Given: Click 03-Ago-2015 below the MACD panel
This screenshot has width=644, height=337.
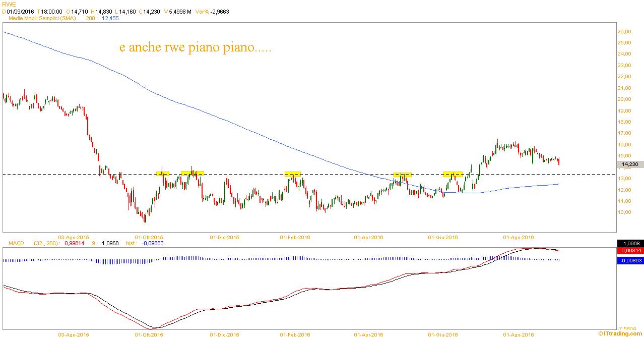Looking at the screenshot, I should (74, 334).
